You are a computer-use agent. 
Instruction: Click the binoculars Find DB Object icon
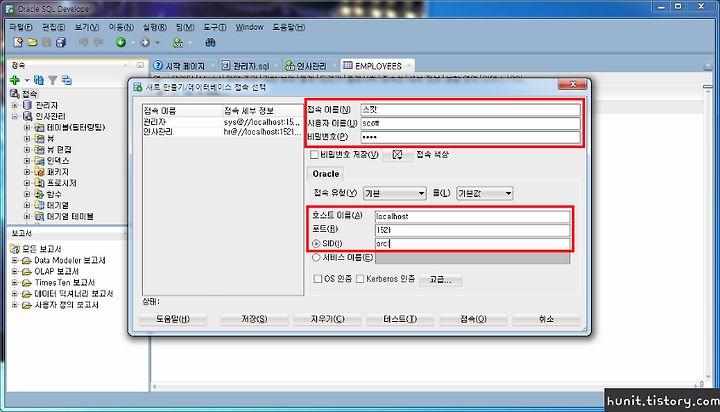point(210,42)
